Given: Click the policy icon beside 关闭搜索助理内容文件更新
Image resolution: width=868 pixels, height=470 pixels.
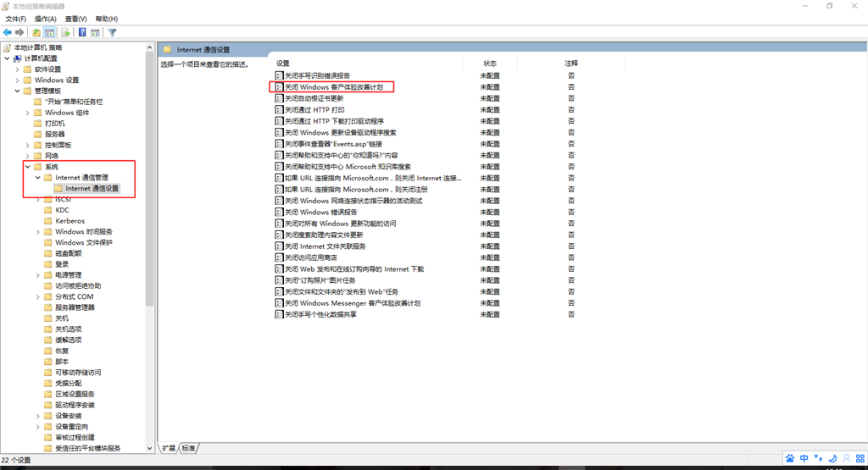Looking at the screenshot, I should point(280,235).
